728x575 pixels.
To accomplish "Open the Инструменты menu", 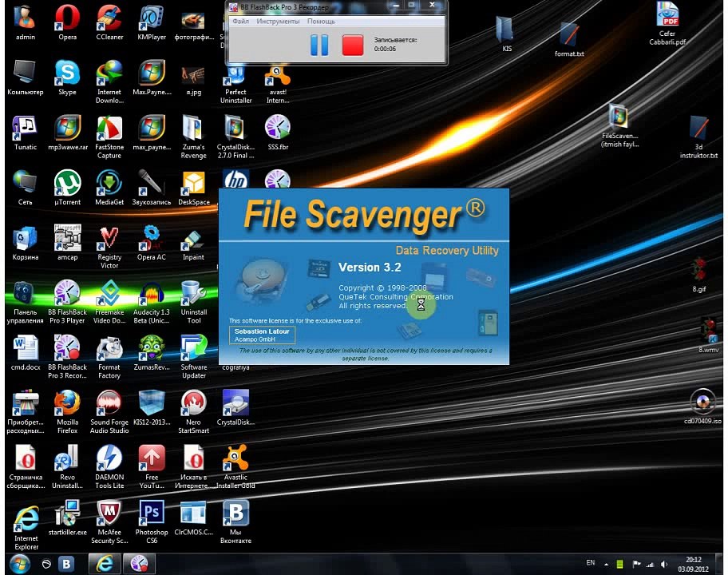I will (x=278, y=22).
